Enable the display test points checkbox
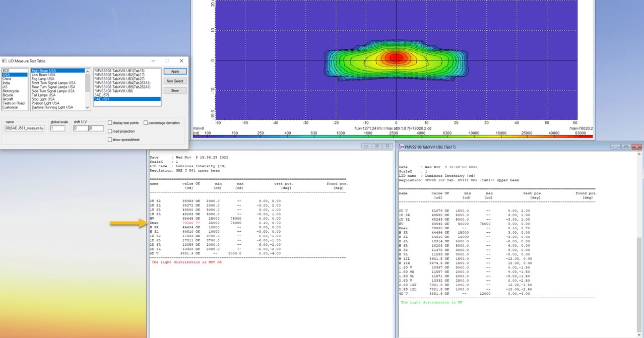The height and width of the screenshot is (338, 644). click(110, 123)
